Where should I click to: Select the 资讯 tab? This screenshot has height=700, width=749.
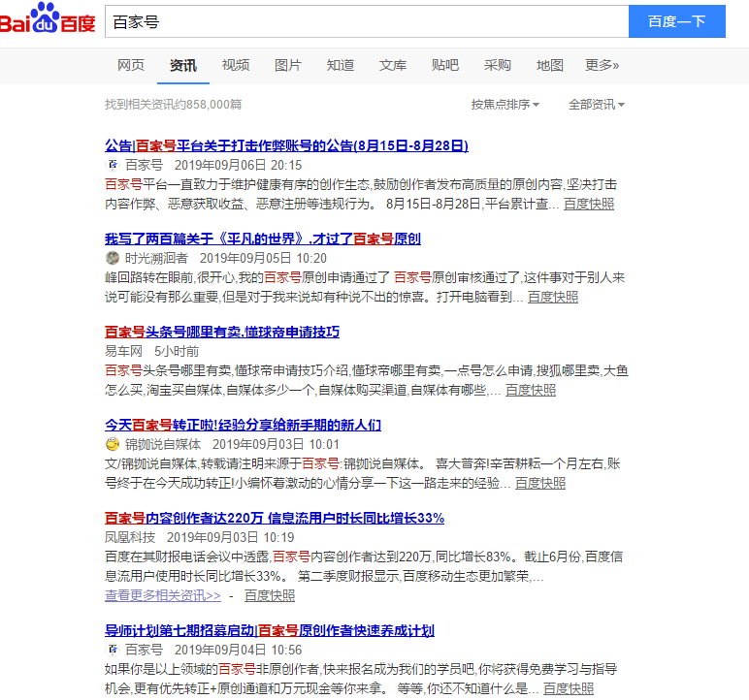pyautogui.click(x=183, y=65)
